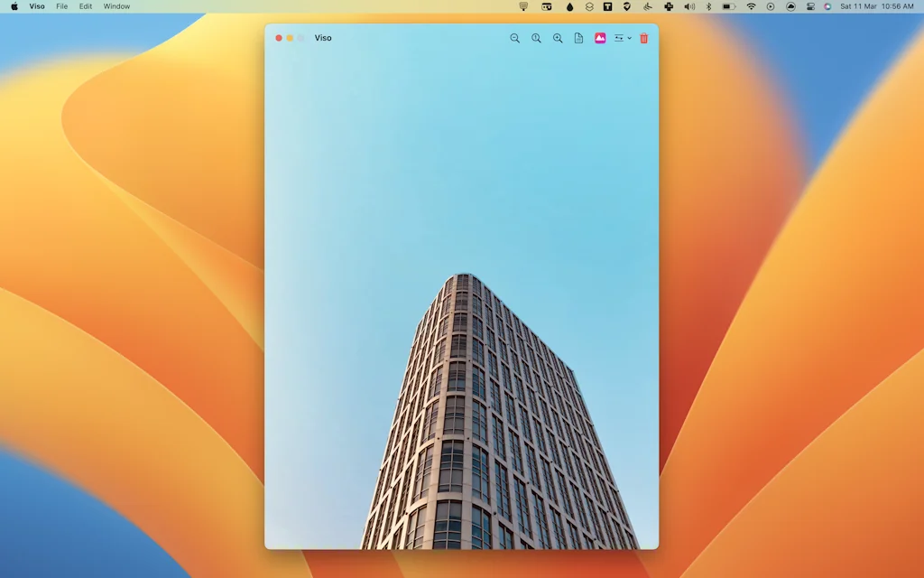Delete the image with the red trash icon
Screen dimensions: 924x578
643,38
